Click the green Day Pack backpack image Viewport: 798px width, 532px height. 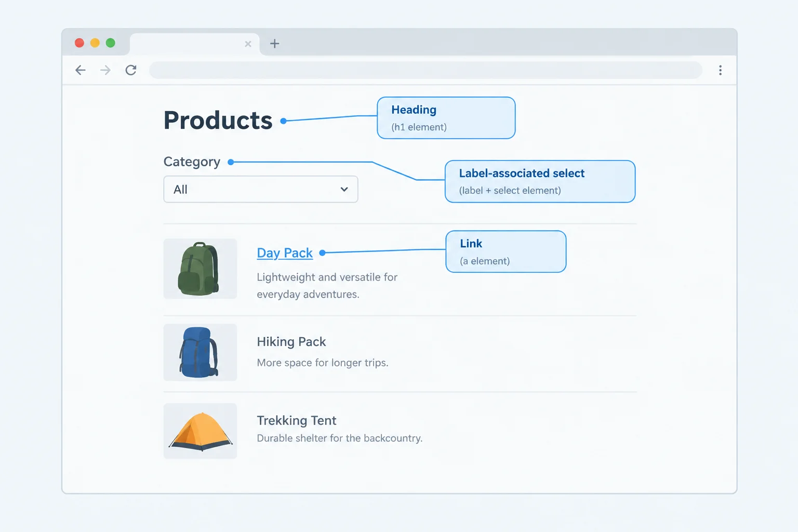200,269
